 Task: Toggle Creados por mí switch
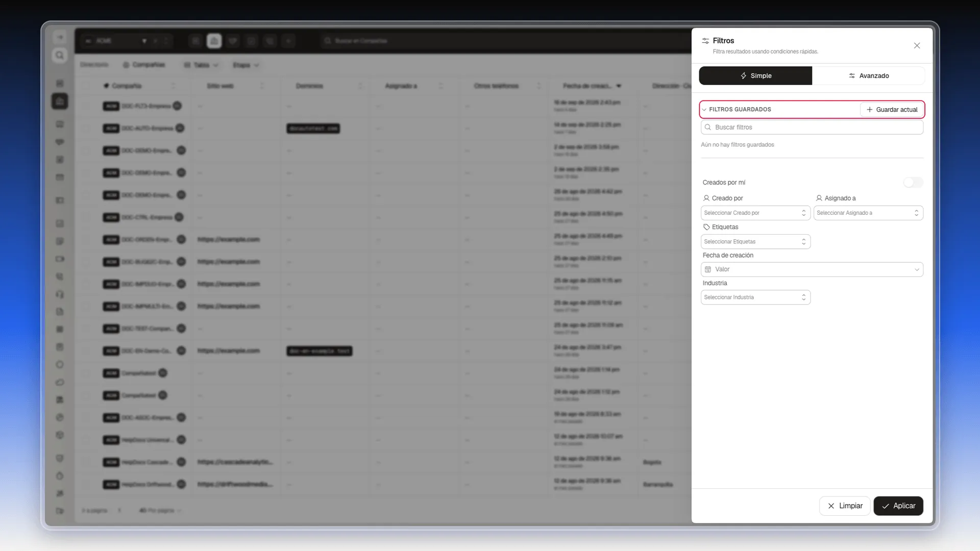click(x=913, y=183)
